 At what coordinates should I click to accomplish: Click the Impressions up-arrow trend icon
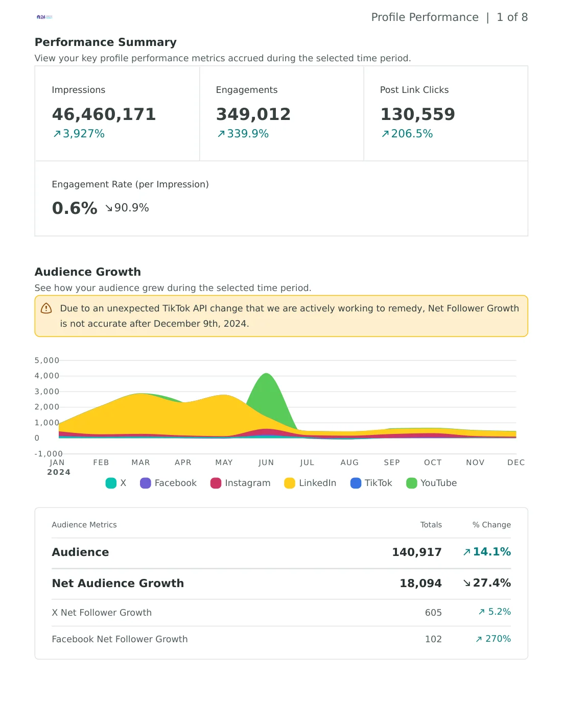[x=57, y=134]
